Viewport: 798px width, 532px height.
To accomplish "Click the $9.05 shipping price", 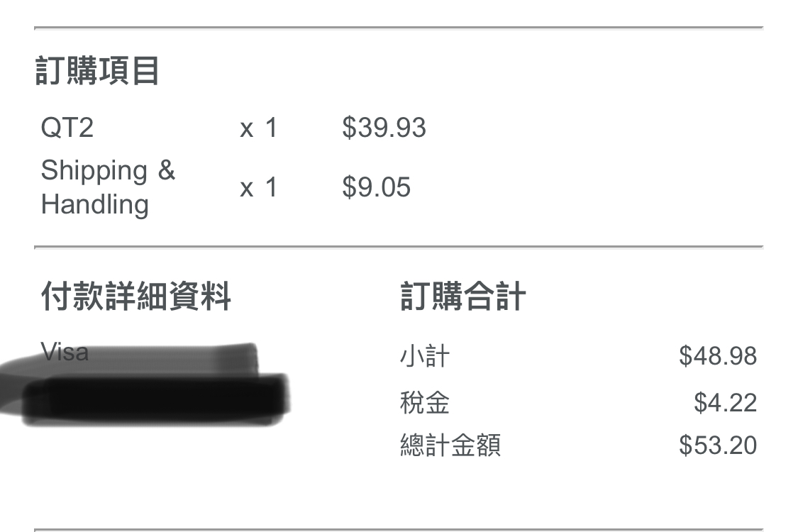I will (376, 187).
